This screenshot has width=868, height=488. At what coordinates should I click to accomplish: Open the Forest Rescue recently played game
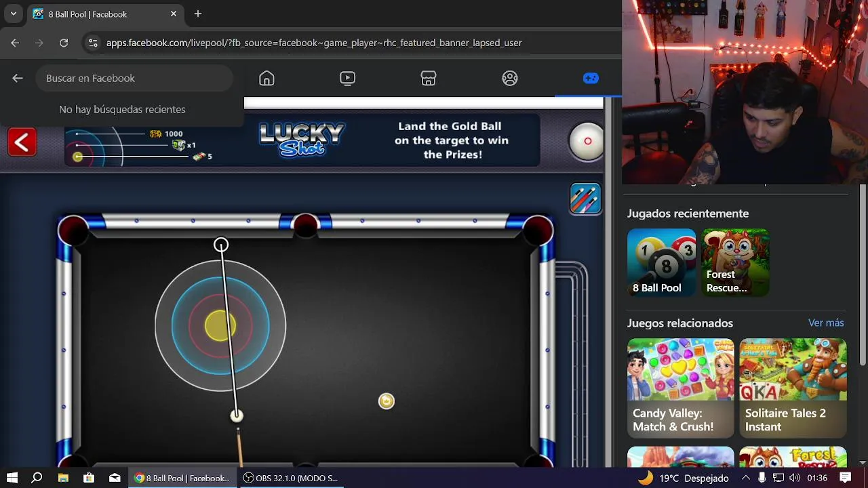pyautogui.click(x=735, y=262)
